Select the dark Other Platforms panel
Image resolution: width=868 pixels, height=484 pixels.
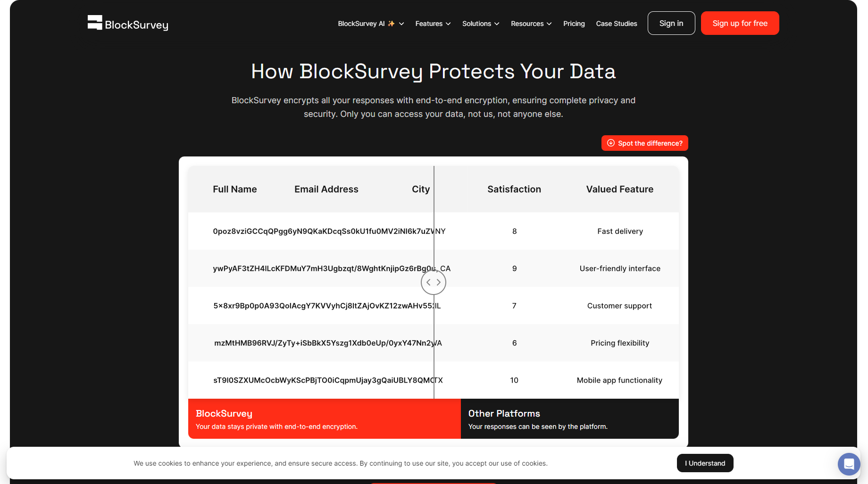pyautogui.click(x=569, y=419)
